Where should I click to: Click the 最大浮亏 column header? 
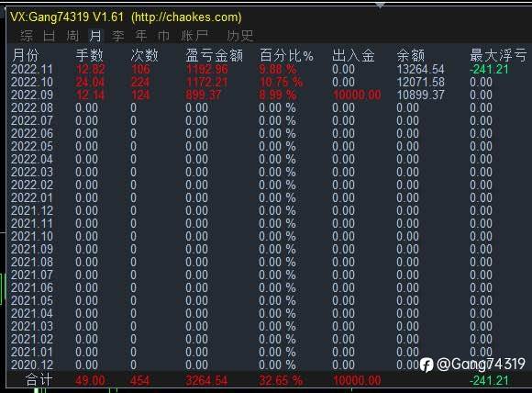click(x=498, y=55)
